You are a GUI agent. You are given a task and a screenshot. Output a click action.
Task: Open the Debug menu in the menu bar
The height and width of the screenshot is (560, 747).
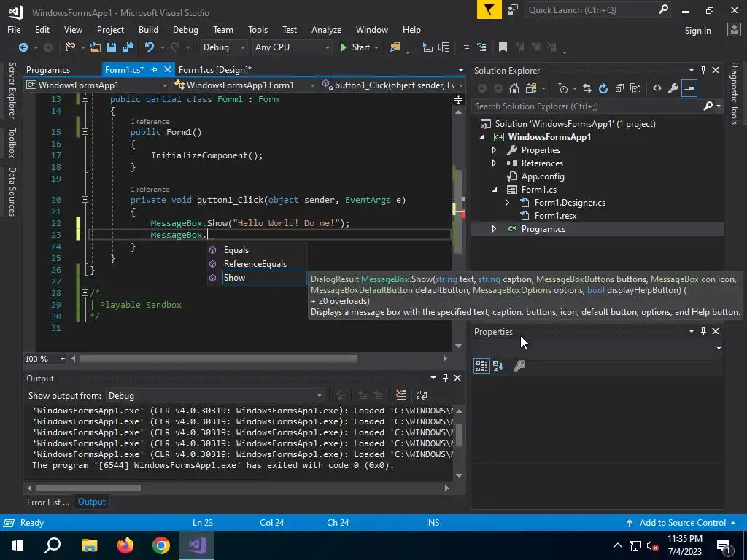(185, 29)
